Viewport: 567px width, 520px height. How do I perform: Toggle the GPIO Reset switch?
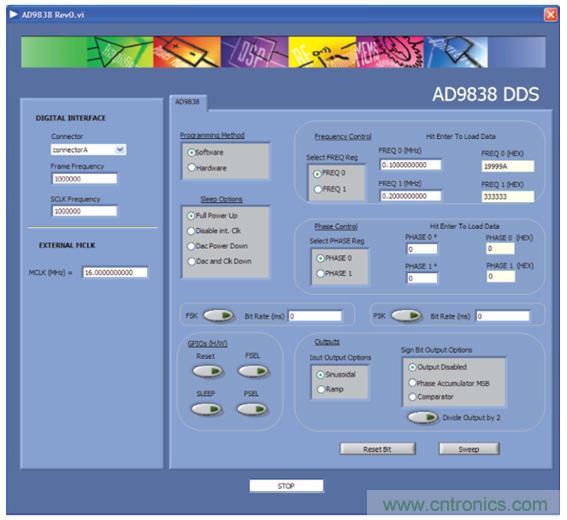click(x=208, y=371)
